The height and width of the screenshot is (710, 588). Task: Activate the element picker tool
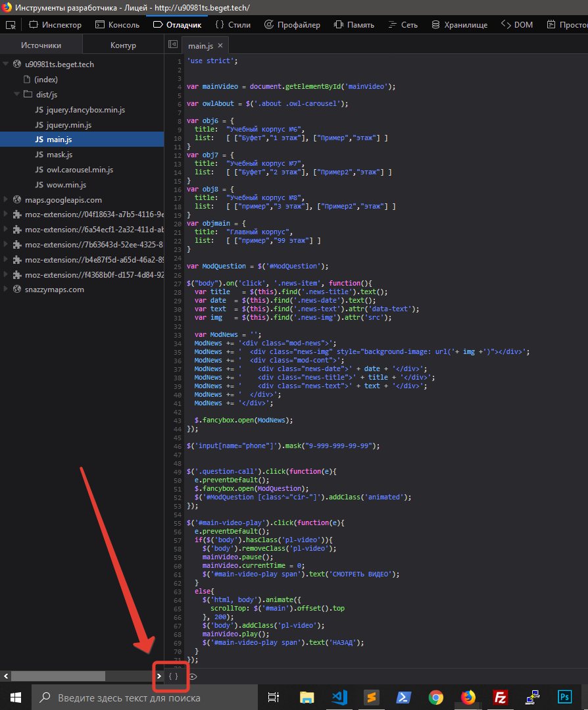[11, 25]
